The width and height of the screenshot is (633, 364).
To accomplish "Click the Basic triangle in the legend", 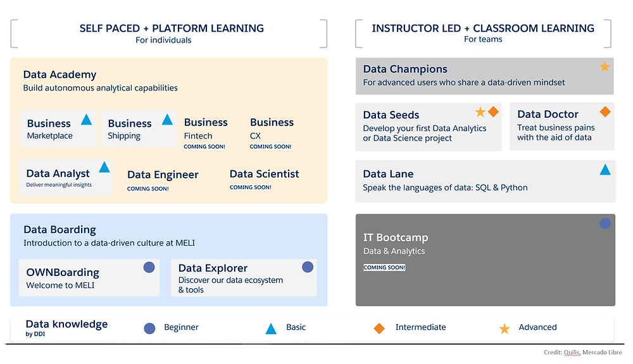I will 271,329.
